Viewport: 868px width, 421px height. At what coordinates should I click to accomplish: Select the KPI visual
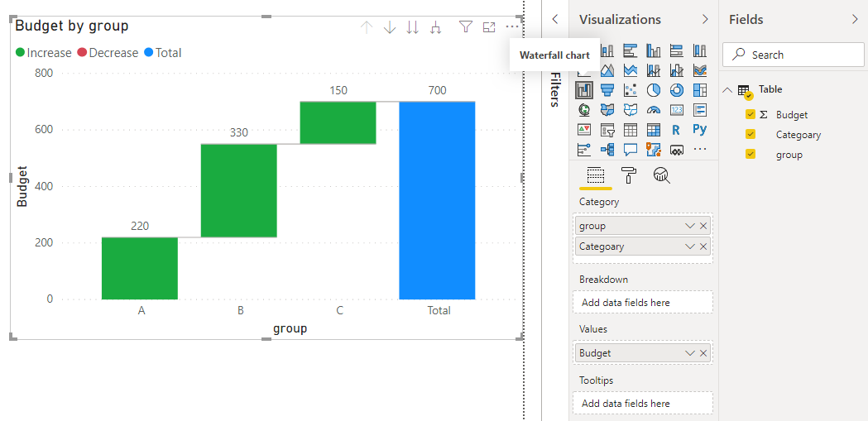pyautogui.click(x=584, y=130)
